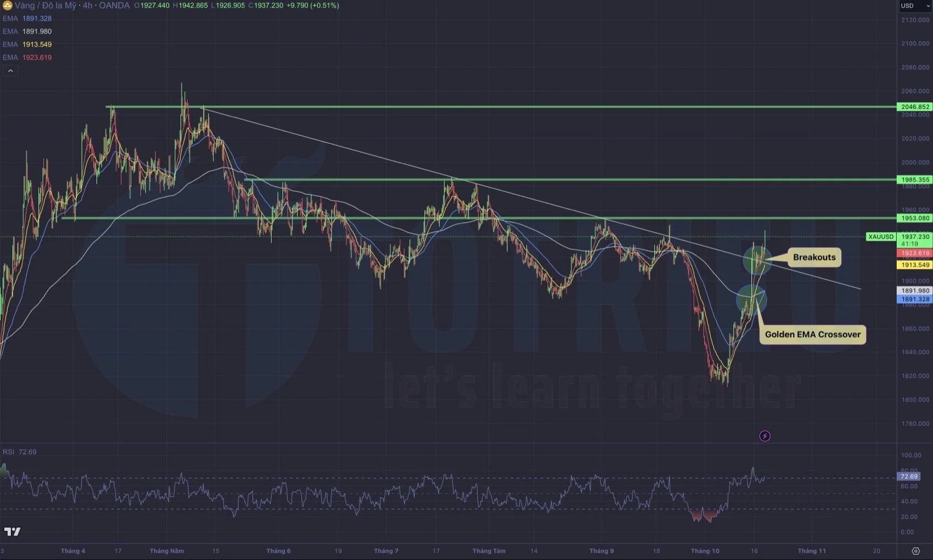Collapse the indicator legend with chevron arrow
This screenshot has width=933, height=560.
click(x=10, y=71)
